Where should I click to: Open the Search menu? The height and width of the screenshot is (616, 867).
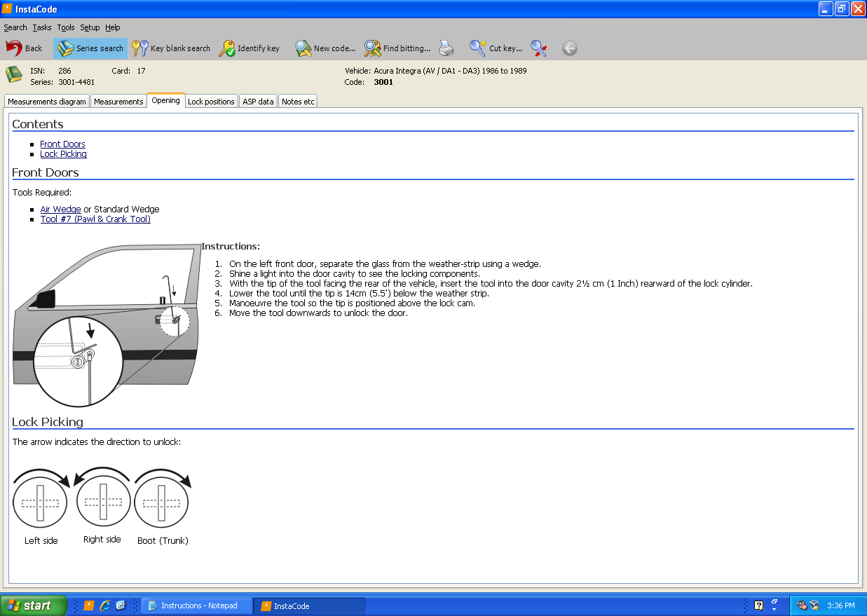click(x=15, y=27)
